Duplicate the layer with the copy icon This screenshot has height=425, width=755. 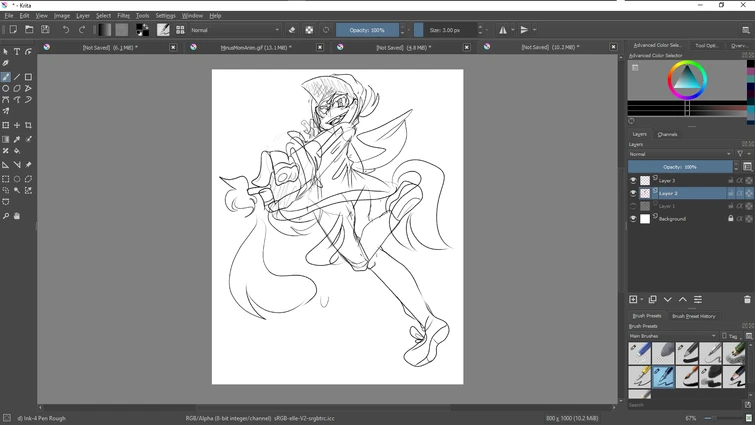pyautogui.click(x=652, y=300)
